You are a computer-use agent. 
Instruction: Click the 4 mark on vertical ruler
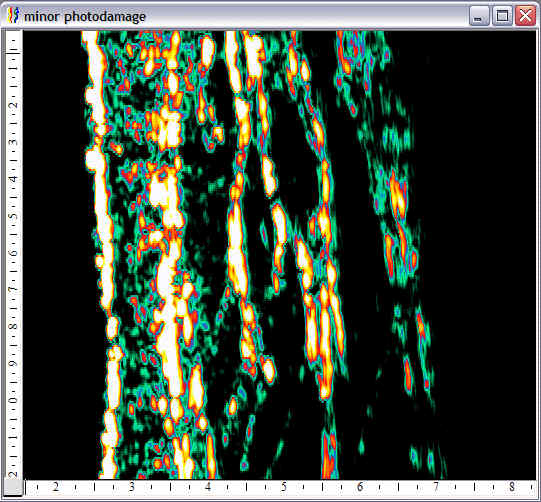tap(13, 179)
